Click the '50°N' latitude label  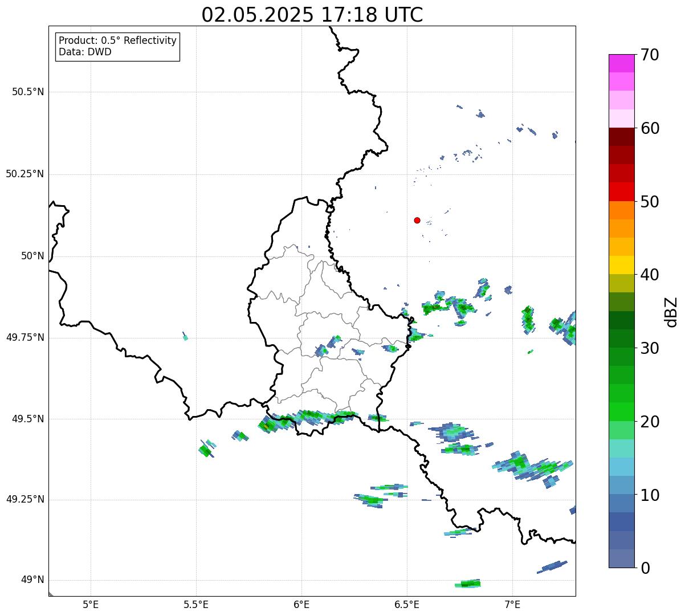click(x=32, y=256)
